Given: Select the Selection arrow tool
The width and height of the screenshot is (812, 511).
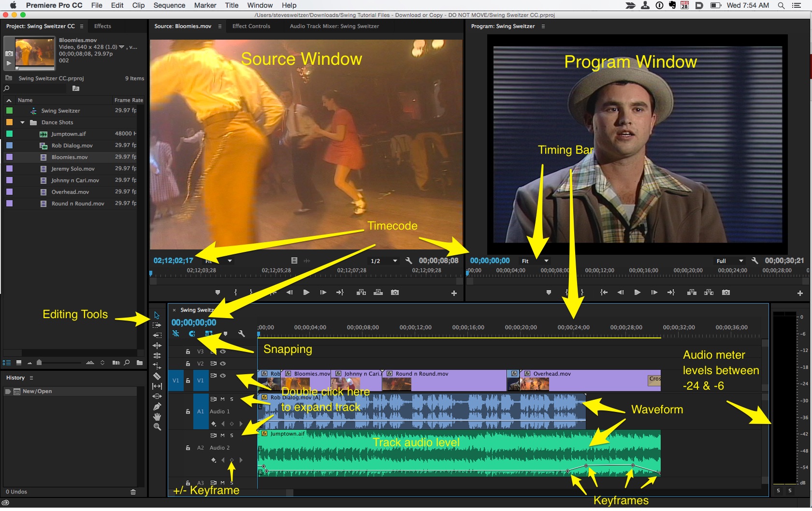Looking at the screenshot, I should click(x=157, y=315).
